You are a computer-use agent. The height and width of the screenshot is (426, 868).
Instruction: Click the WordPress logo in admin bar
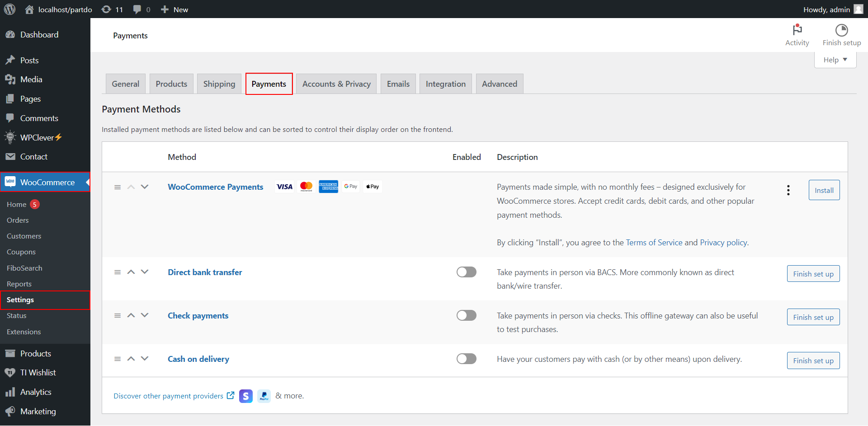9,9
